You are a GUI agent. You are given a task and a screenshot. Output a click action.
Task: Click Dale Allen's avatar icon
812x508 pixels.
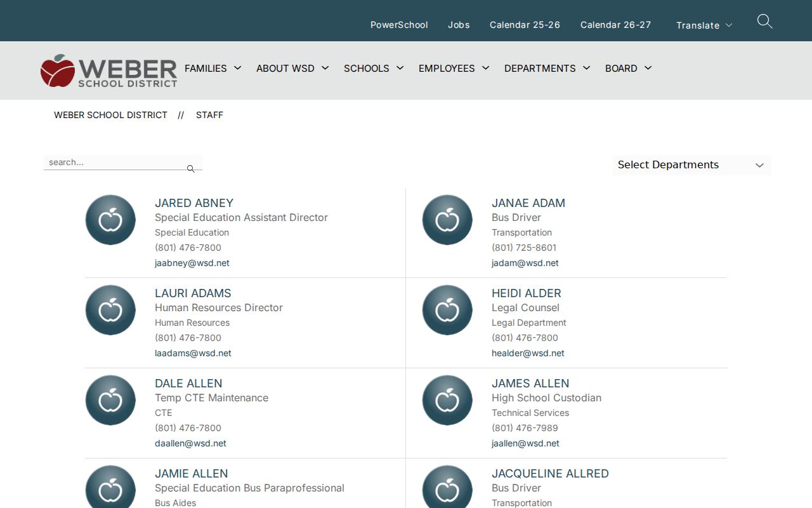(x=110, y=400)
